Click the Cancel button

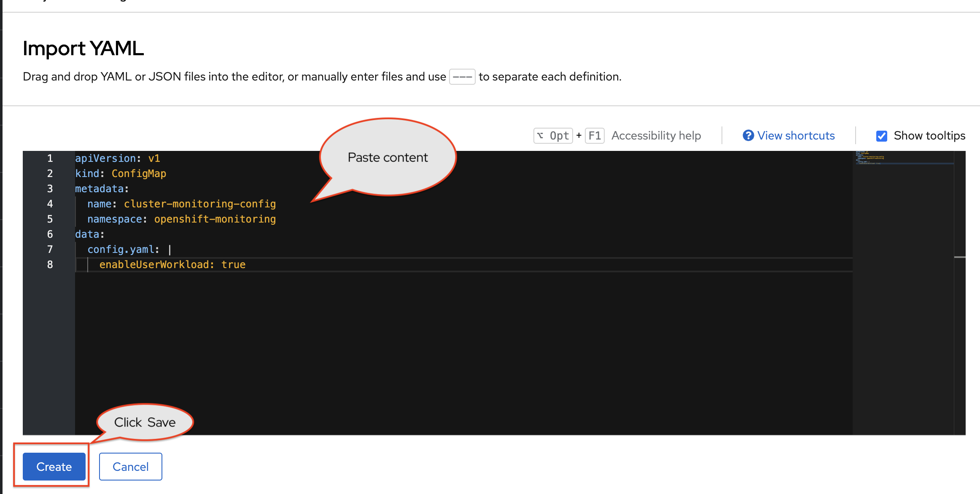point(131,467)
